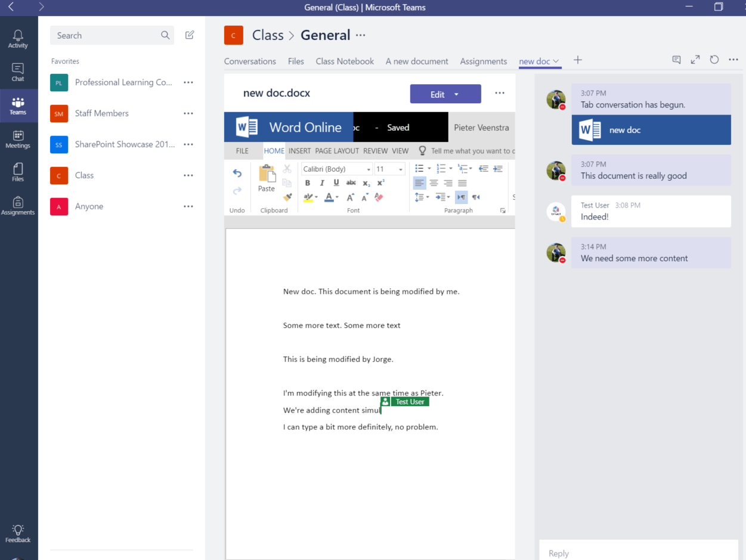Shrink the font size
746x560 pixels.
(364, 197)
